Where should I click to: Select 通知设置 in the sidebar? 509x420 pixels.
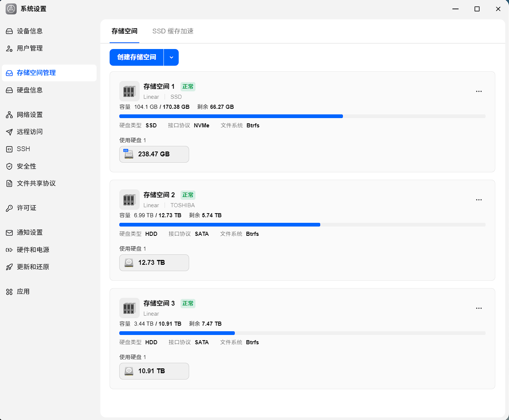(49, 232)
